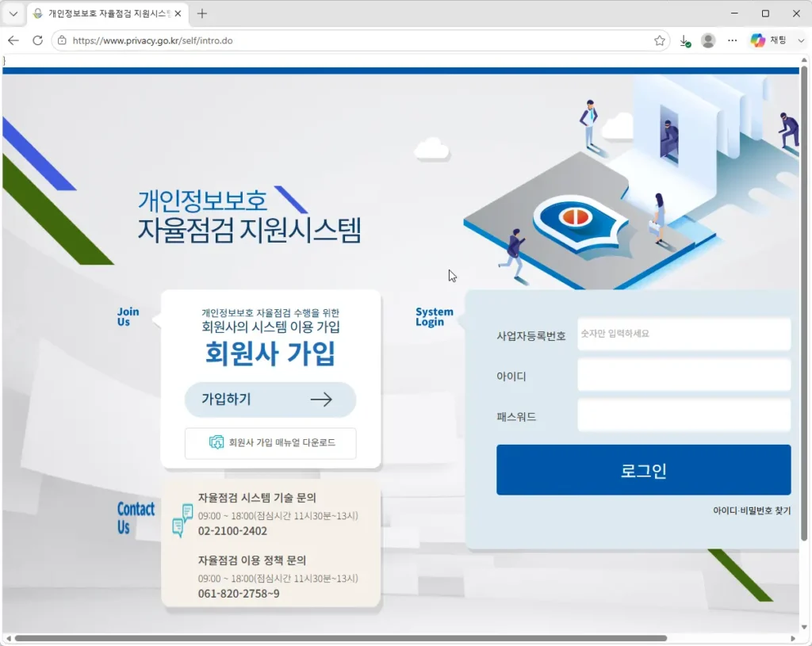Focus the 아이디 input field

pyautogui.click(x=684, y=375)
